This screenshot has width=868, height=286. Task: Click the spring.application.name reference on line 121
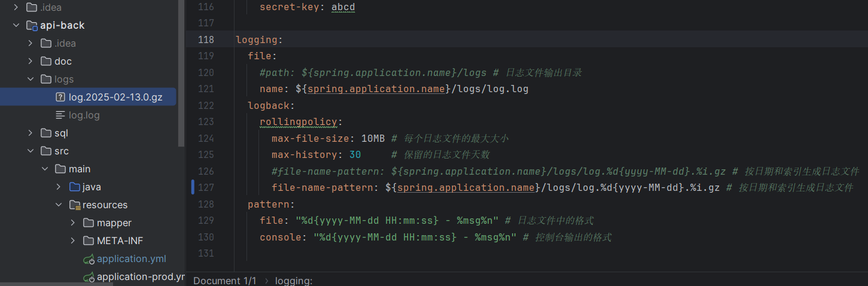[377, 89]
